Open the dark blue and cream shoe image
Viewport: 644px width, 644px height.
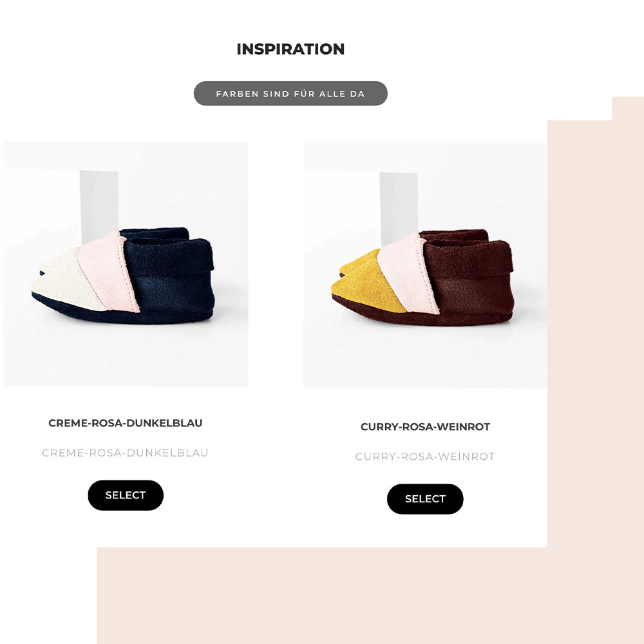tap(126, 264)
